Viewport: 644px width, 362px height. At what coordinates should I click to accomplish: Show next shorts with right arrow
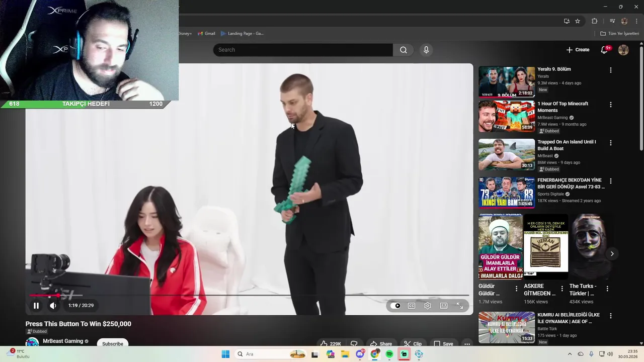coord(612,254)
